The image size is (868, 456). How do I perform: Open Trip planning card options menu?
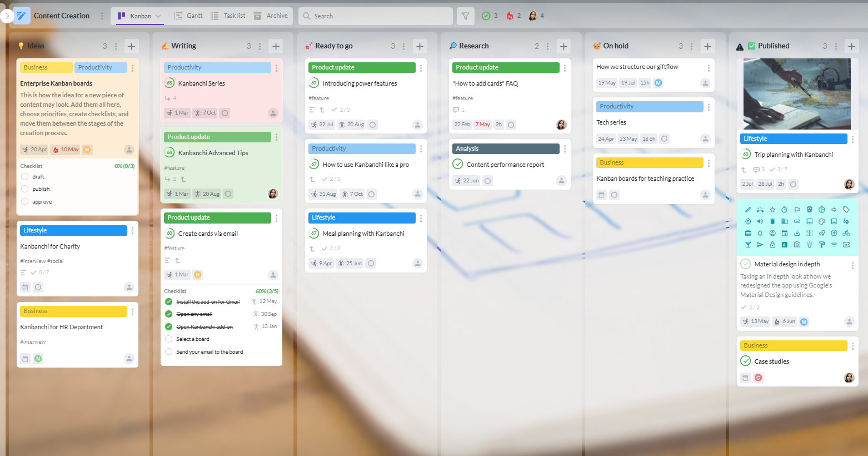pyautogui.click(x=852, y=139)
